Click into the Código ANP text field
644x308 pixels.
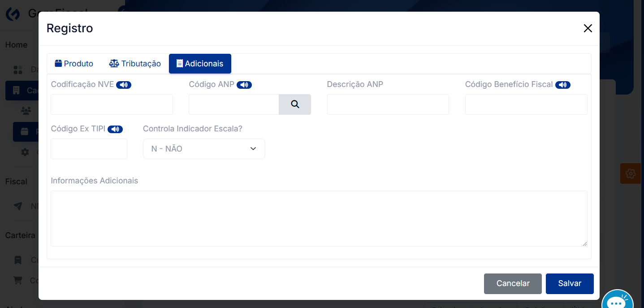[233, 104]
